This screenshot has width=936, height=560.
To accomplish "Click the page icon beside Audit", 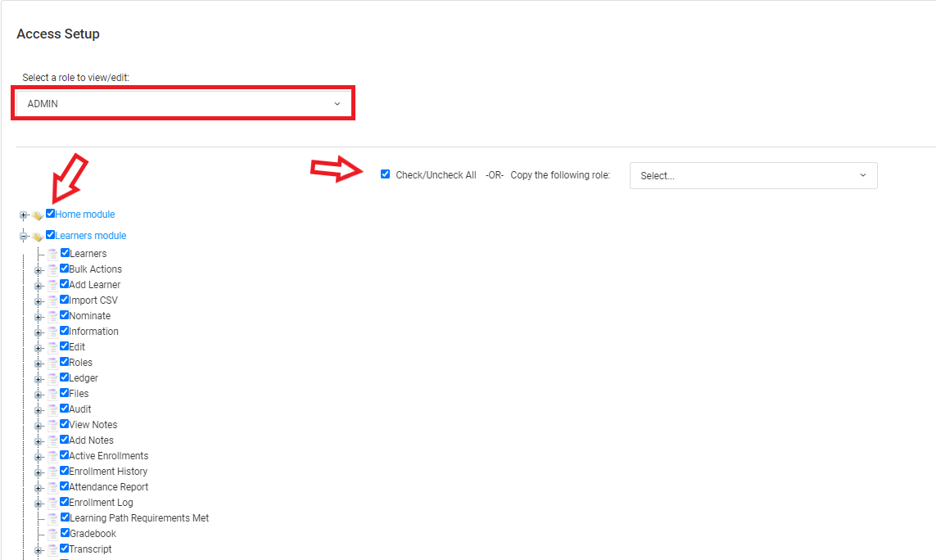I will (52, 409).
